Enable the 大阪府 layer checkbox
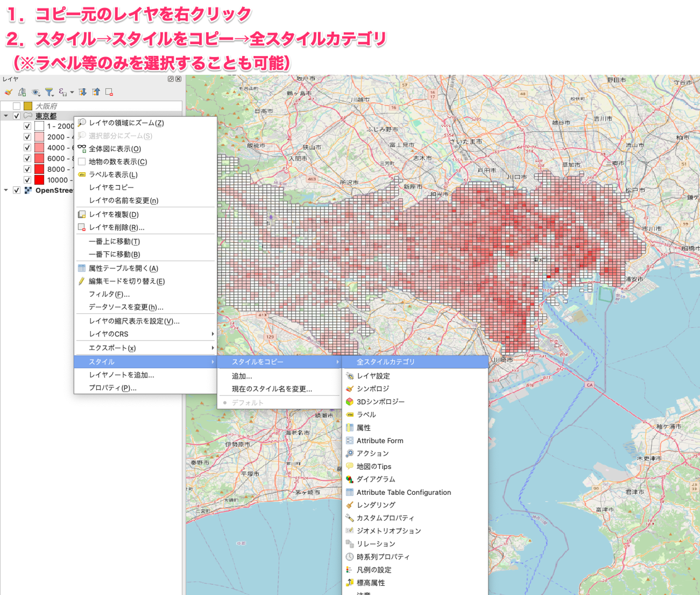The width and height of the screenshot is (700, 595). pyautogui.click(x=17, y=106)
